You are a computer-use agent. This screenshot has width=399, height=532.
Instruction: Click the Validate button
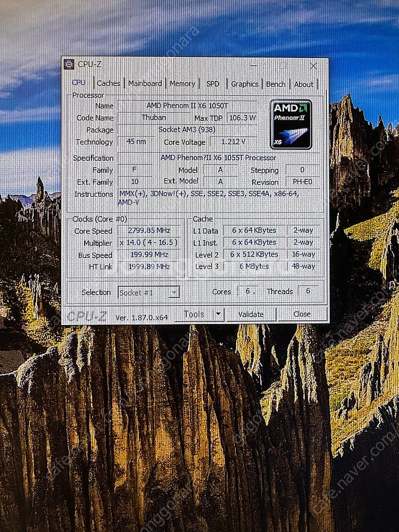[x=251, y=314]
